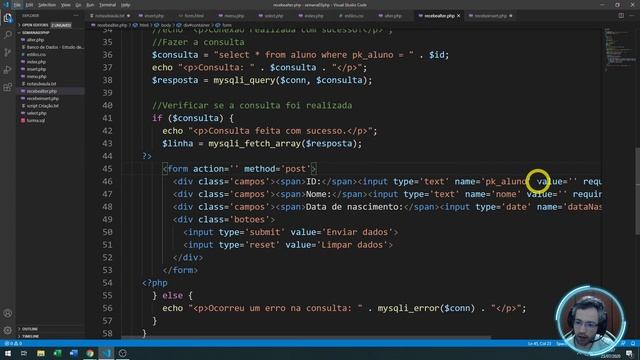Image resolution: width=640 pixels, height=360 pixels.
Task: Click the errors and warnings status indicator
Action: point(13,344)
